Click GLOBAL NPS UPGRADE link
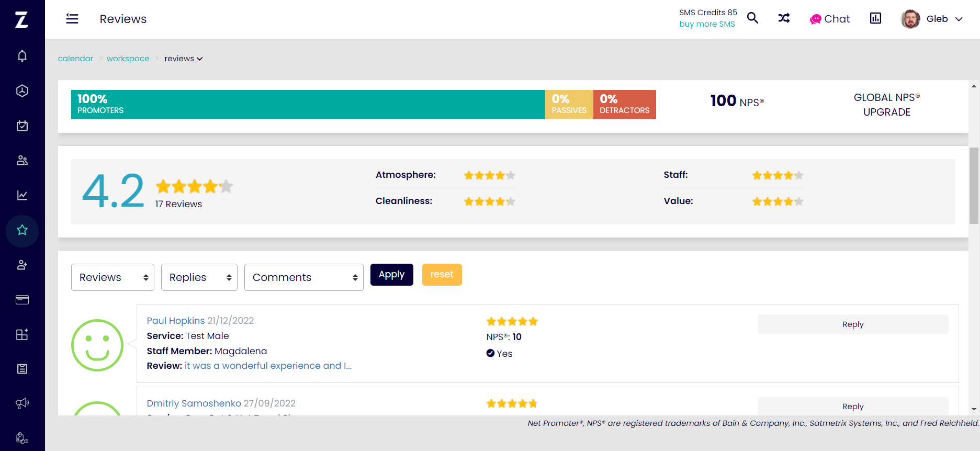Screen dimensions: 980x451 [887, 105]
